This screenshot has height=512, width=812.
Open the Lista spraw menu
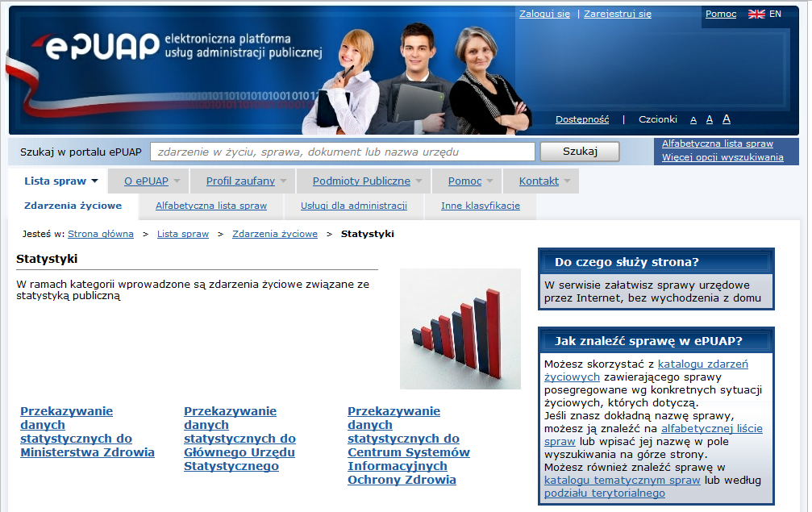coord(56,181)
